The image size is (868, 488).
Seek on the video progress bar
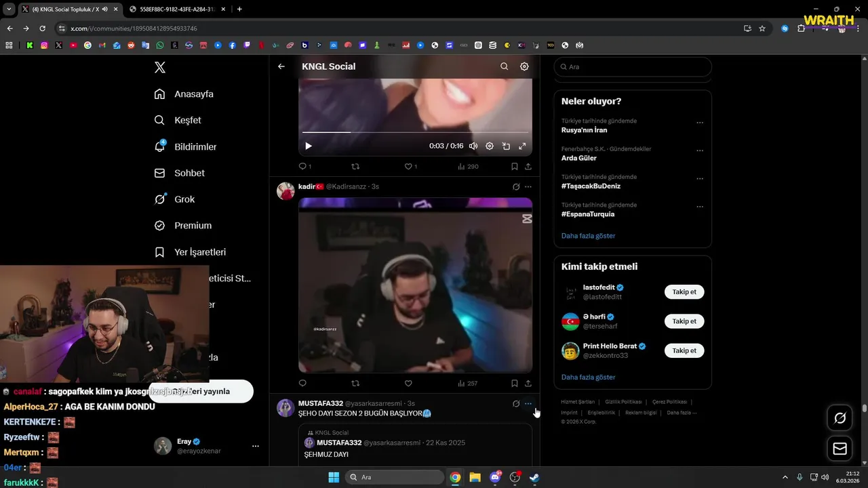[415, 132]
